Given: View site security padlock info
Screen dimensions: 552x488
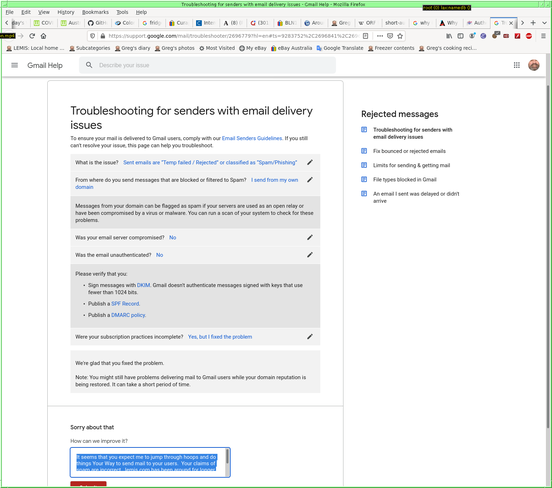Looking at the screenshot, I should click(x=103, y=36).
